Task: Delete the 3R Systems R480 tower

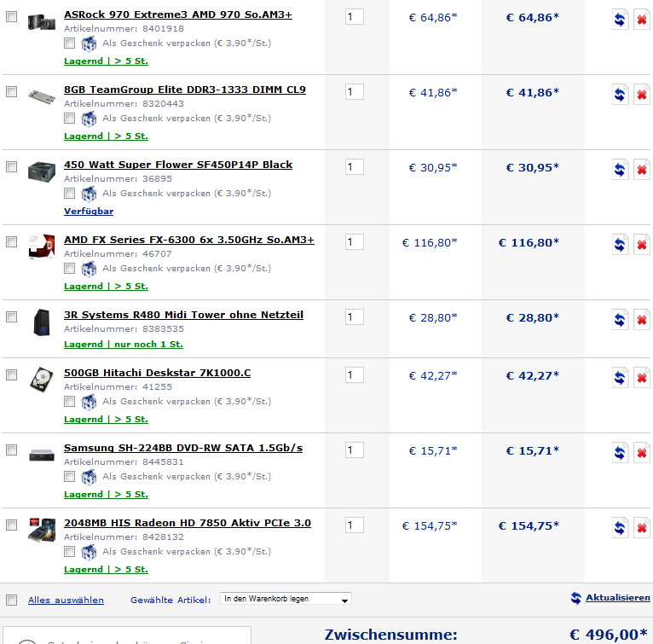Action: [642, 320]
